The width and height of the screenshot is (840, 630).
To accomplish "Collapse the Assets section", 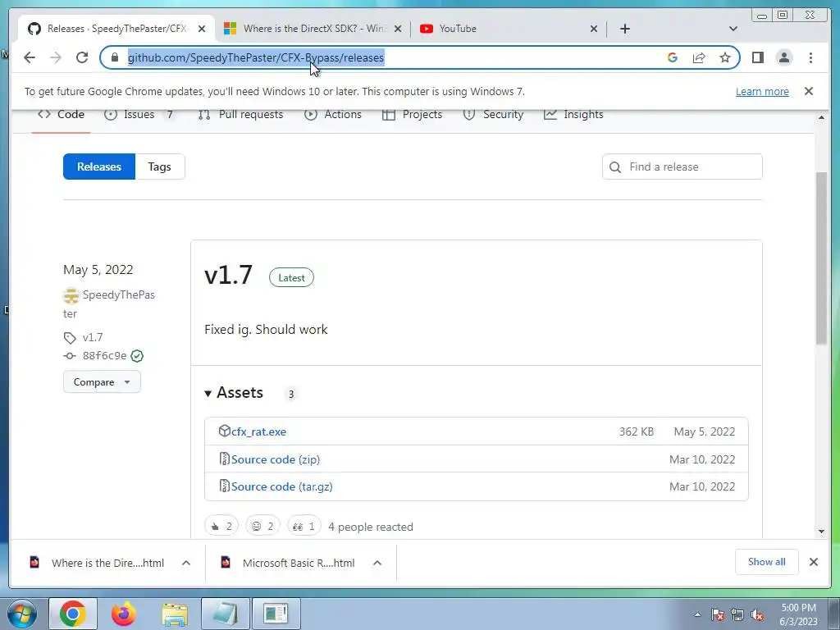I will tap(234, 393).
